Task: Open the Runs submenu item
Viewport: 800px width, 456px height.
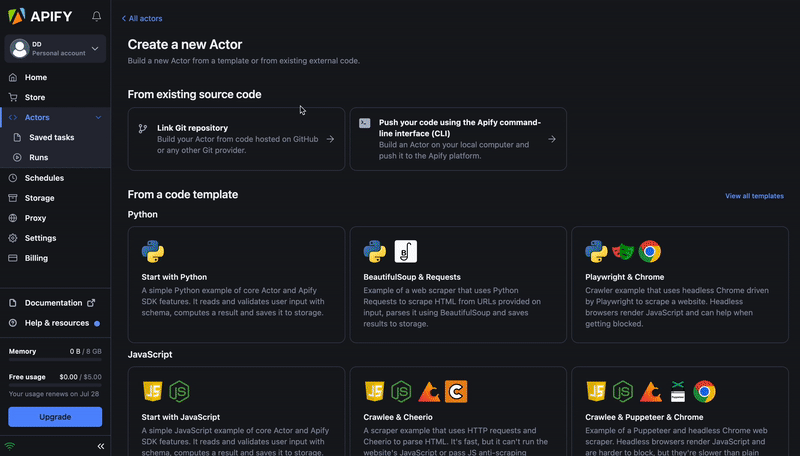Action: pyautogui.click(x=38, y=158)
